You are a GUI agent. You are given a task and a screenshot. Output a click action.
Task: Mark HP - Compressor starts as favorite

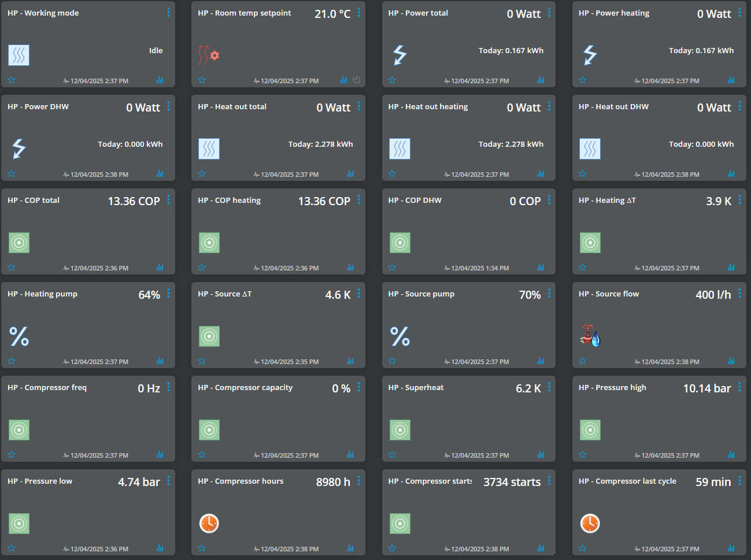tap(392, 548)
